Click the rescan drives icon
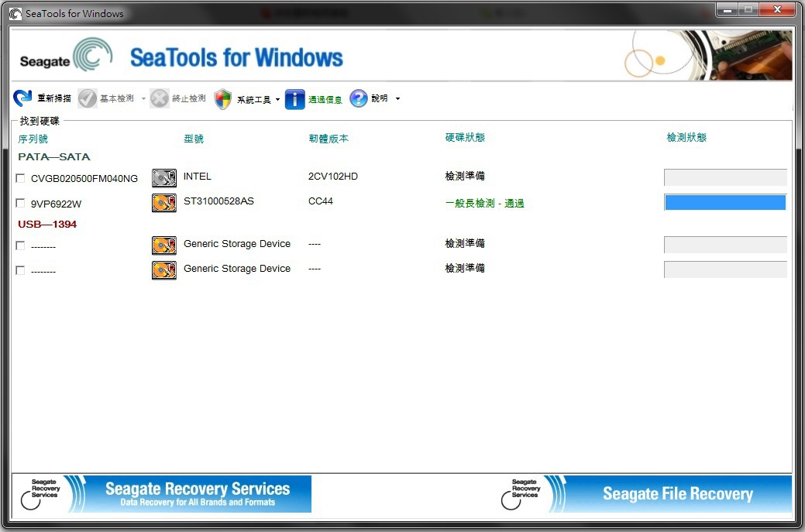The width and height of the screenshot is (805, 532). click(22, 98)
